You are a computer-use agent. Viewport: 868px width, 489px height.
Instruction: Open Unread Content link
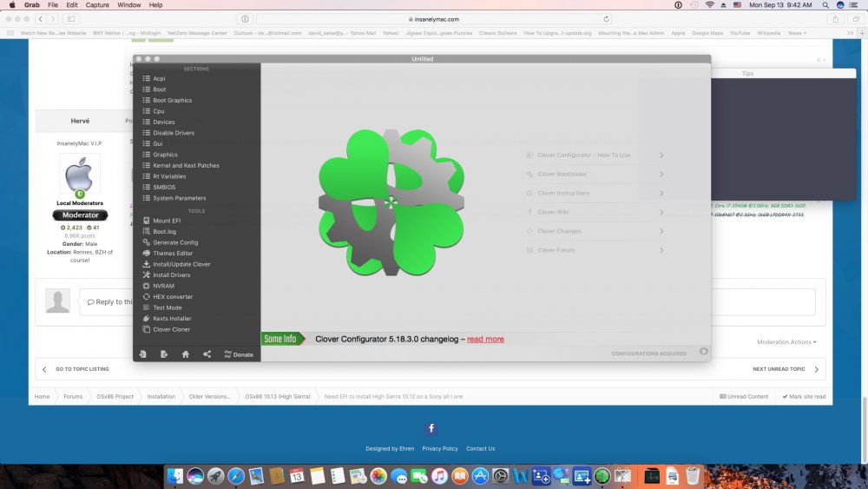click(x=744, y=397)
